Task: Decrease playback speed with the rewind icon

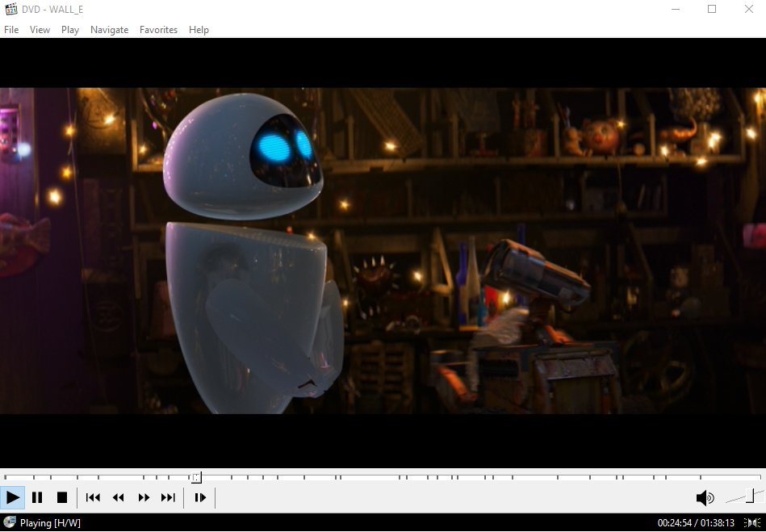Action: point(118,497)
